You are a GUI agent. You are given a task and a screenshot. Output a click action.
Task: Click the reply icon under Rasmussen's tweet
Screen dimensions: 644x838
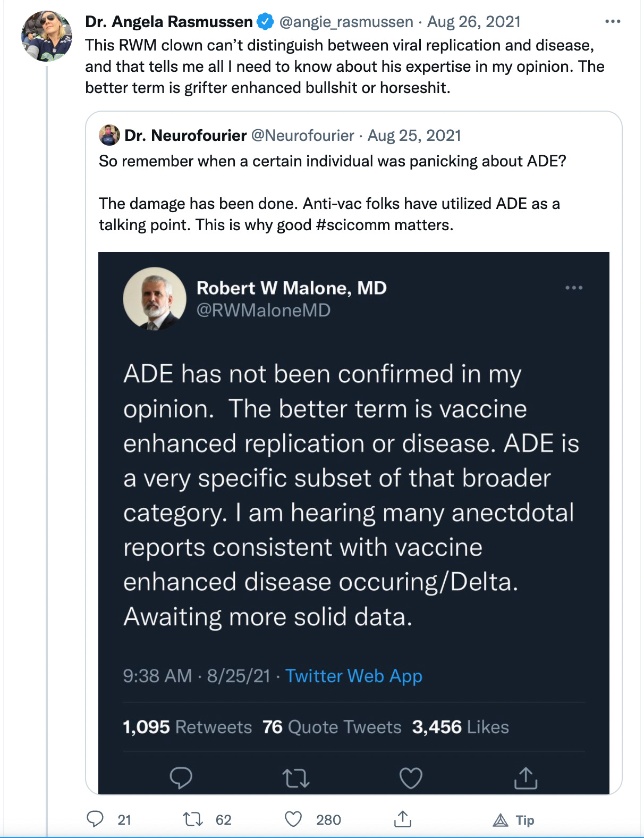(95, 819)
